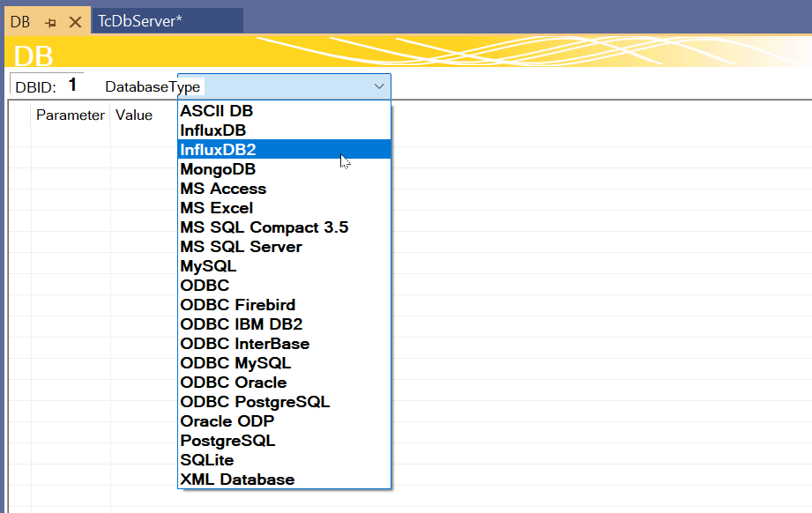Select the native PostgreSQL option
This screenshot has height=513, width=812.
[x=284, y=441]
